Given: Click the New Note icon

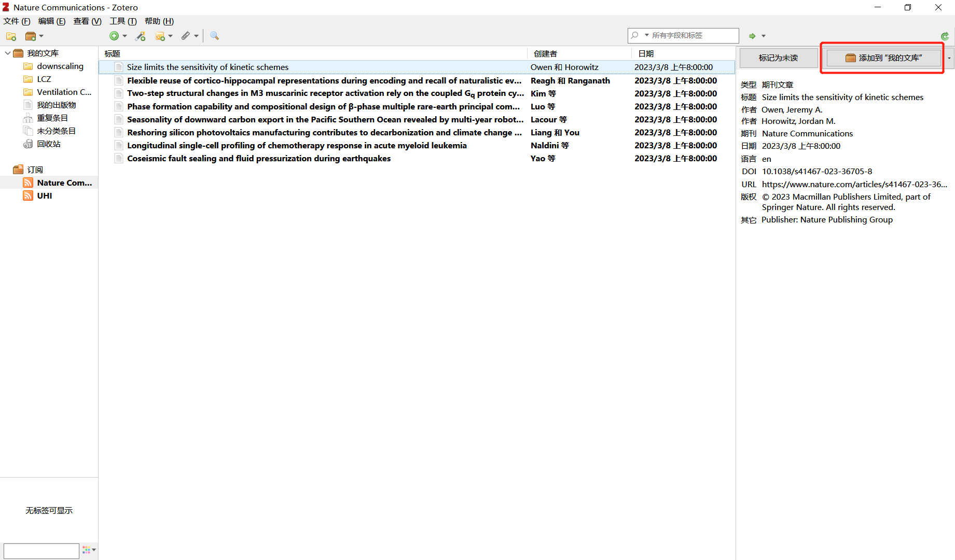Looking at the screenshot, I should coord(160,36).
